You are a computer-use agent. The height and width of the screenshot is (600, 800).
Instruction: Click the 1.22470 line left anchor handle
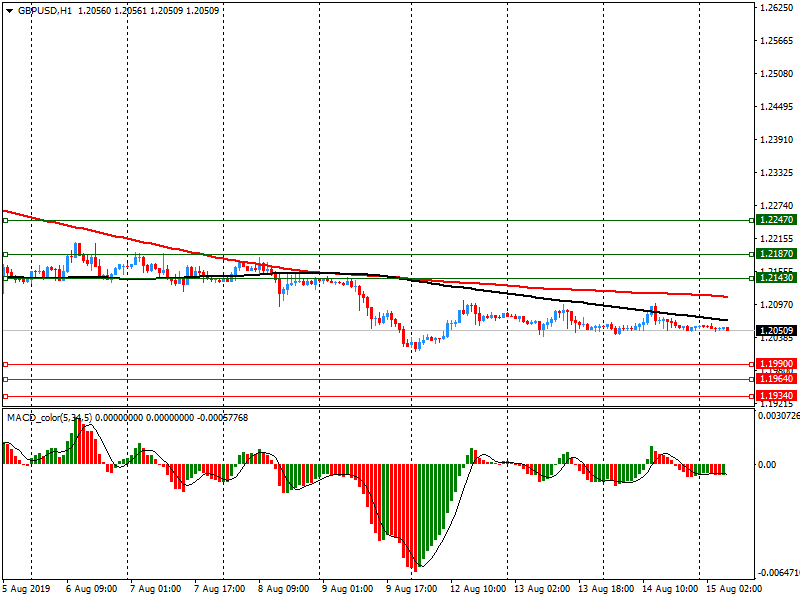click(x=6, y=220)
